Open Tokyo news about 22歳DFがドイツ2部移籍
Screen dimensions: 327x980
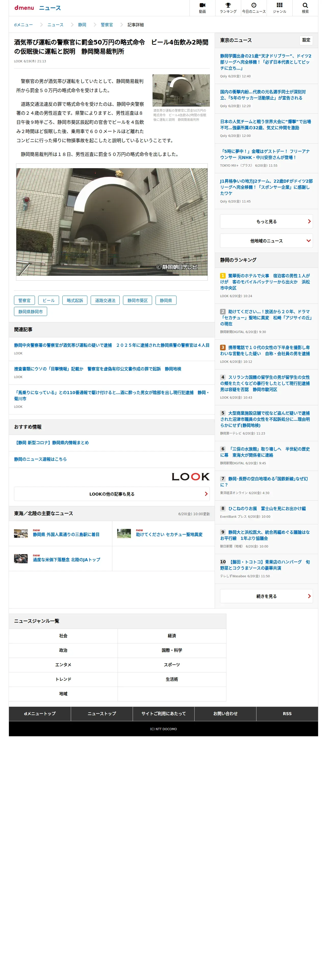[266, 187]
